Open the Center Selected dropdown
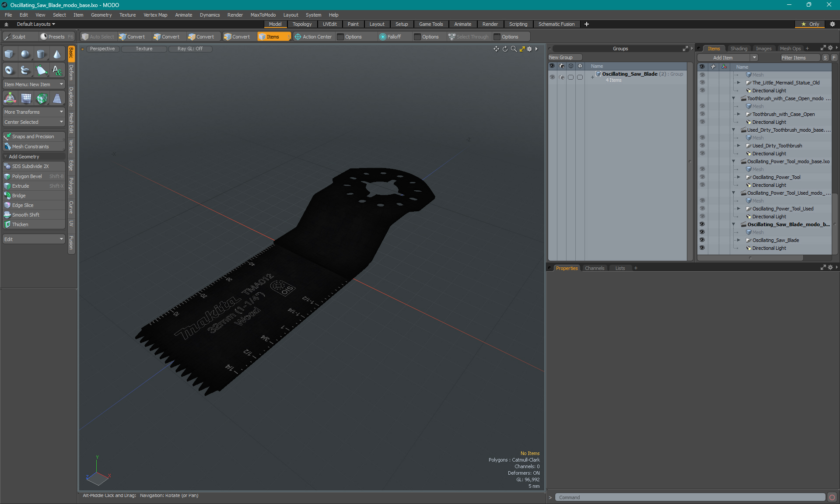The width and height of the screenshot is (840, 504). (34, 122)
